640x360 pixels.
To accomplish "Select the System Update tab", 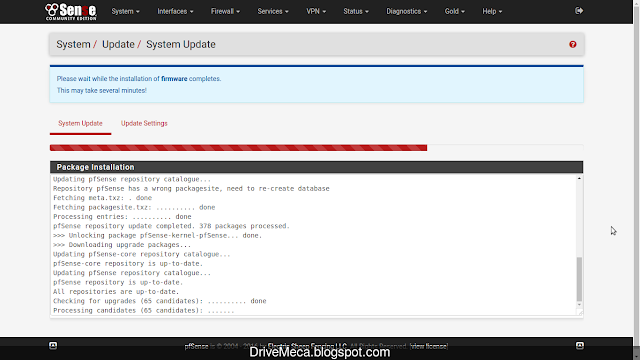I will pyautogui.click(x=80, y=123).
